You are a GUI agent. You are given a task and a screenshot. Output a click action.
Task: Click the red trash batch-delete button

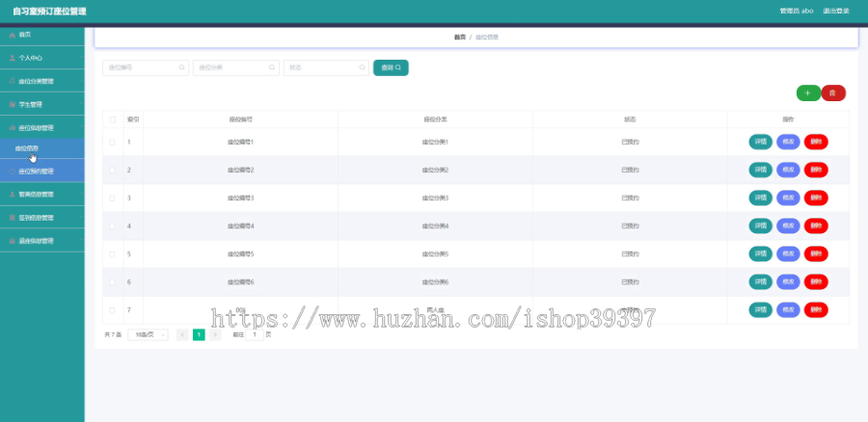[x=833, y=92]
